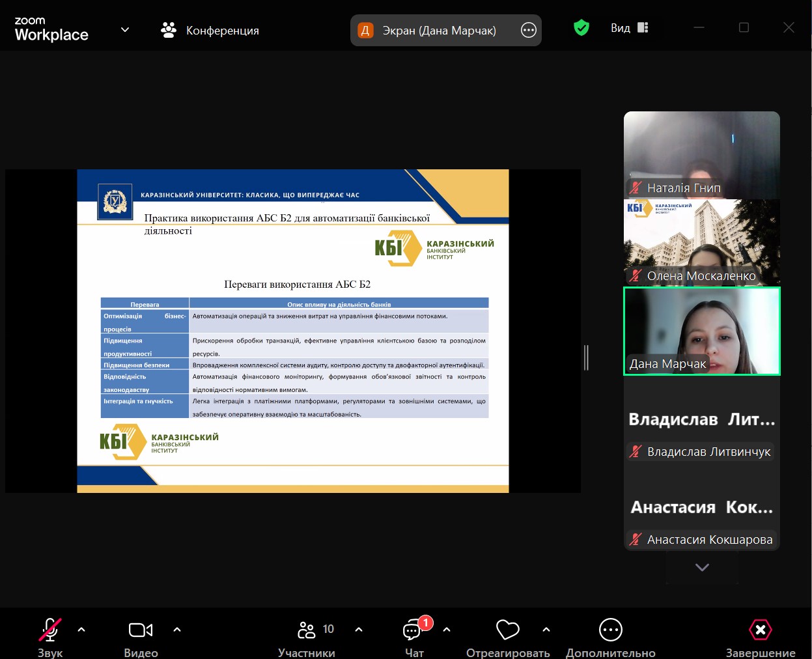Viewport: 812px width, 659px height.
Task: Click the КБІ logo at slide top right
Action: tap(434, 248)
